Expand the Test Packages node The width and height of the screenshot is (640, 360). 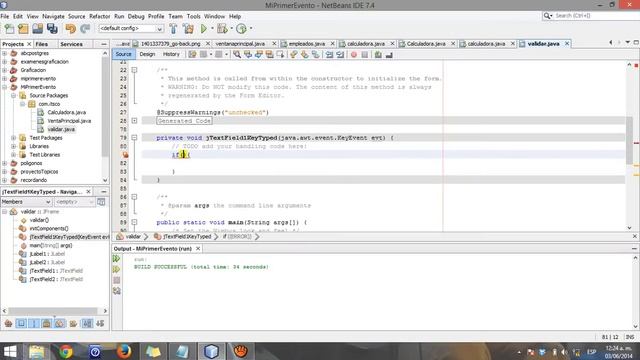(x=13, y=138)
